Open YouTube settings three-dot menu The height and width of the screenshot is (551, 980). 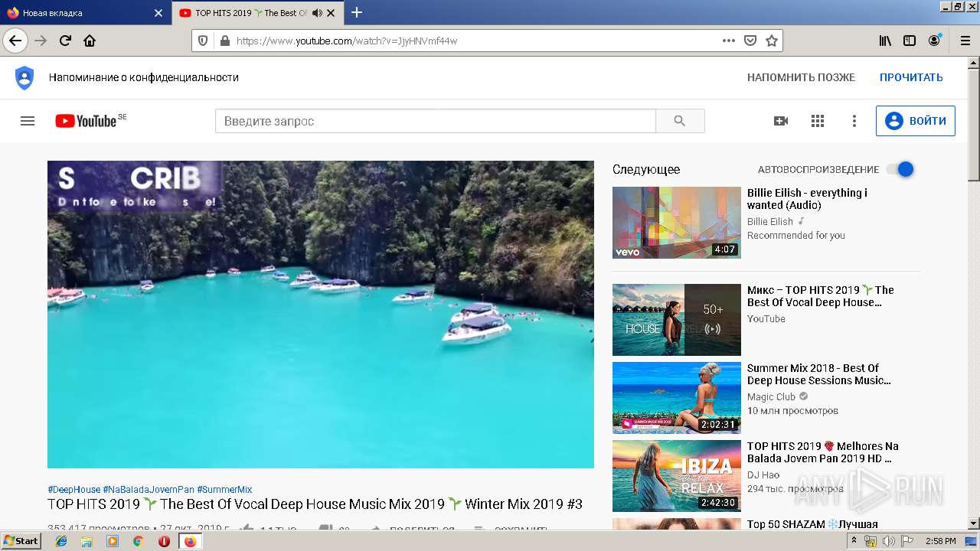(x=854, y=121)
